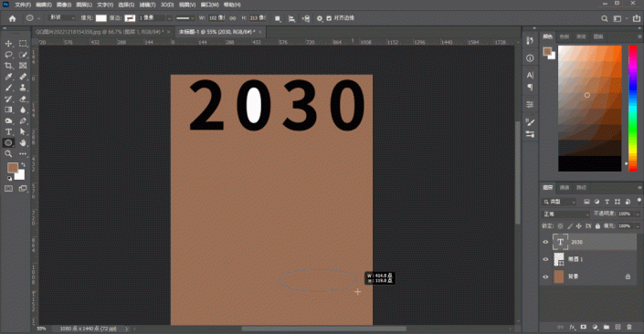
Task: Toggle layer filtering switch
Action: click(639, 201)
